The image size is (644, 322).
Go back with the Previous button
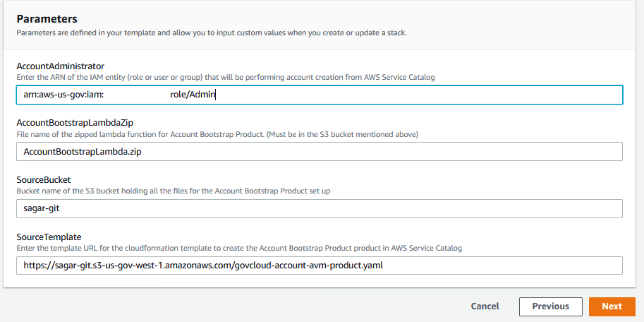tap(550, 306)
